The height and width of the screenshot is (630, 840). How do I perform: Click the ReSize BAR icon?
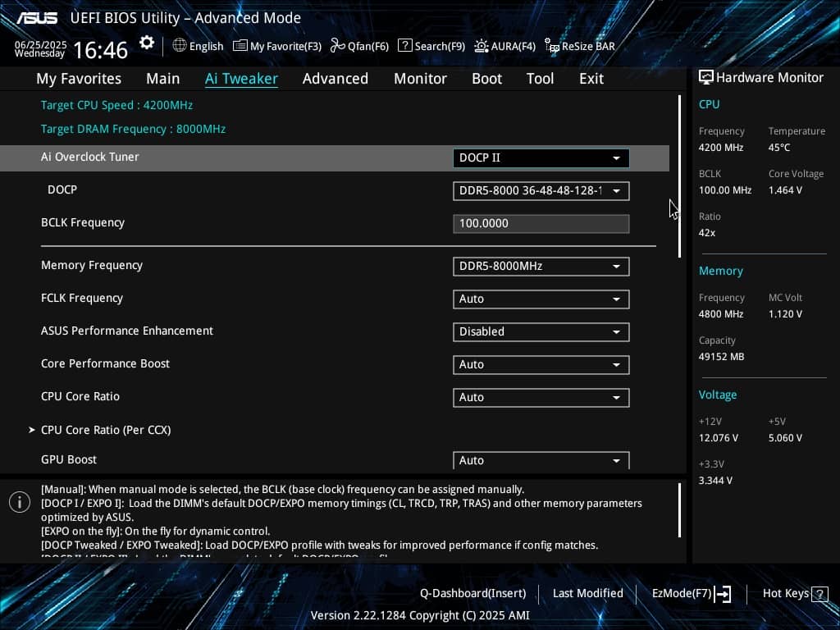click(x=552, y=46)
